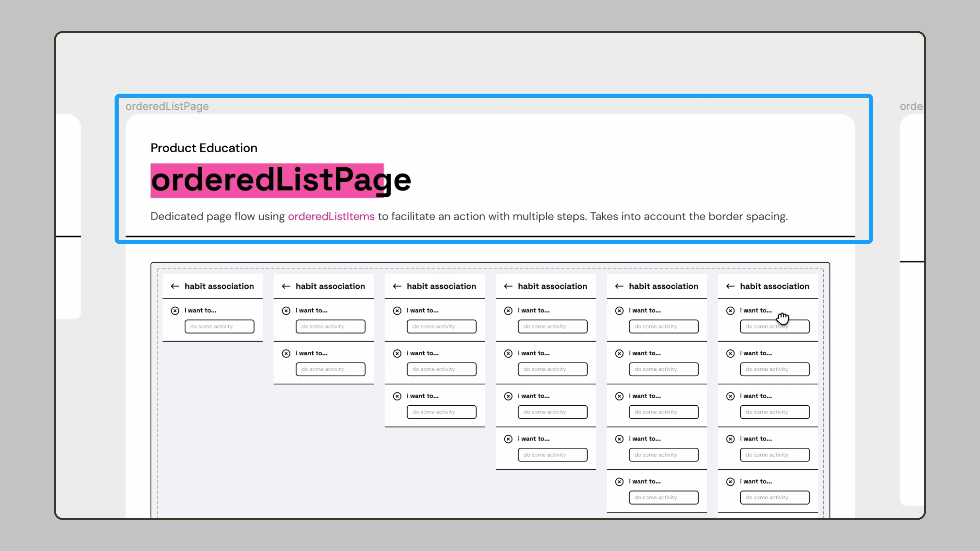The image size is (980, 551).
Task: Remove second item in fifth habit column
Action: pyautogui.click(x=619, y=354)
